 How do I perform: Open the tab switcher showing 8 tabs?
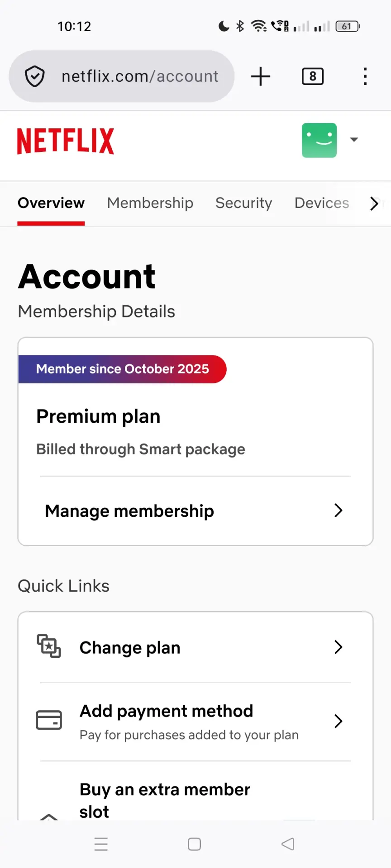tap(313, 76)
